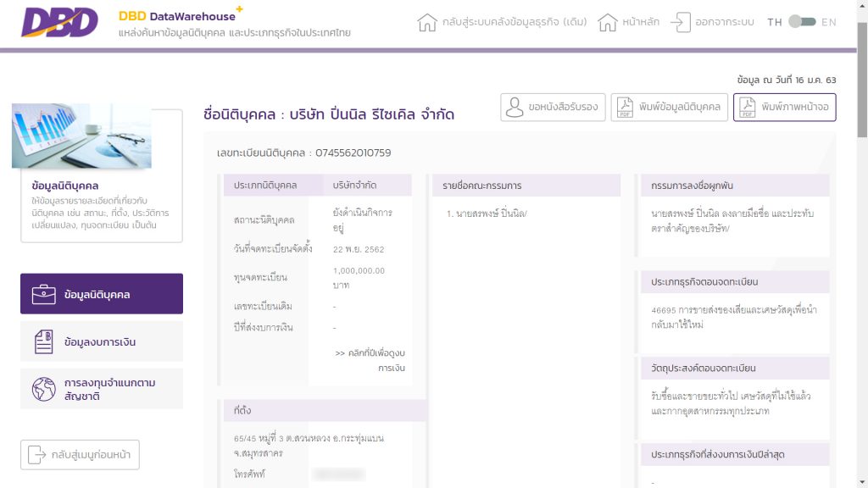The width and height of the screenshot is (868, 488).
Task: Toggle the TH/EN language switch
Action: click(x=802, y=22)
